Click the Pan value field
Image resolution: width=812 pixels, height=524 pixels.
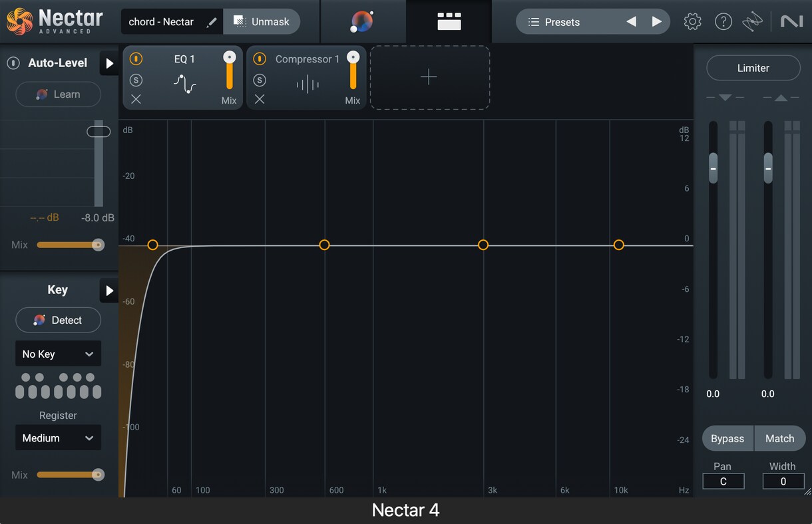pos(723,481)
